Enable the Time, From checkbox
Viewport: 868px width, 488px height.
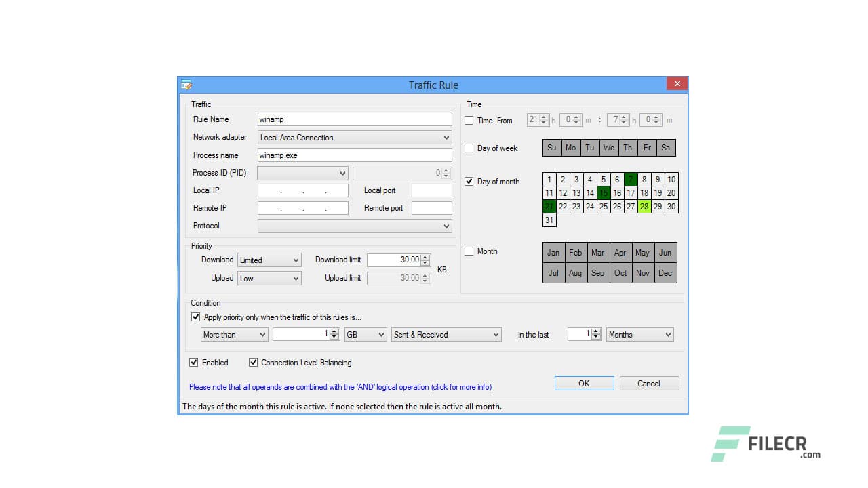point(469,120)
